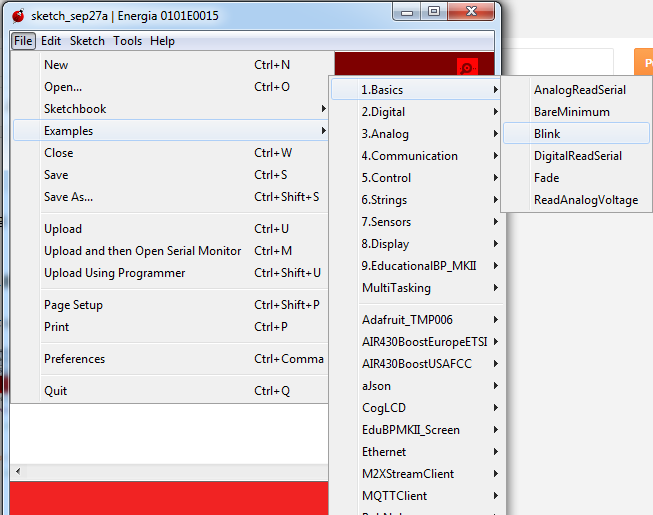Expand the 6.Strings examples submenu
The height and width of the screenshot is (515, 653).
click(x=416, y=200)
